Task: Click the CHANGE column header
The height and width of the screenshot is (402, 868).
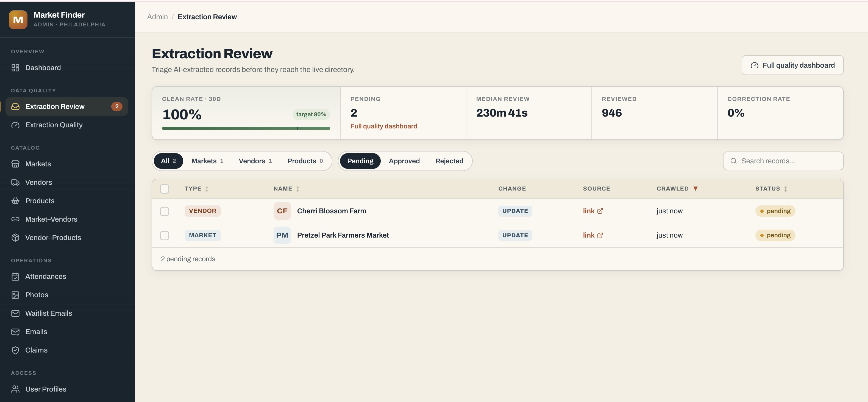Action: (512, 189)
